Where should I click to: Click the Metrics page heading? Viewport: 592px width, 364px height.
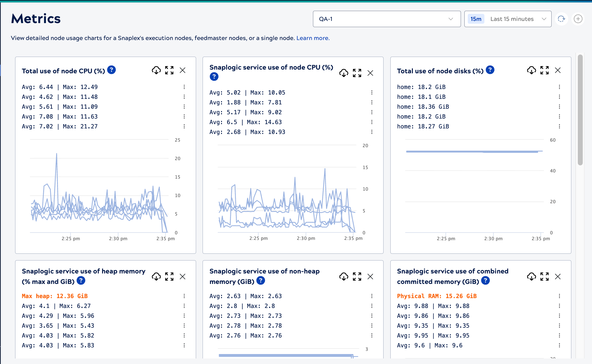pos(36,18)
